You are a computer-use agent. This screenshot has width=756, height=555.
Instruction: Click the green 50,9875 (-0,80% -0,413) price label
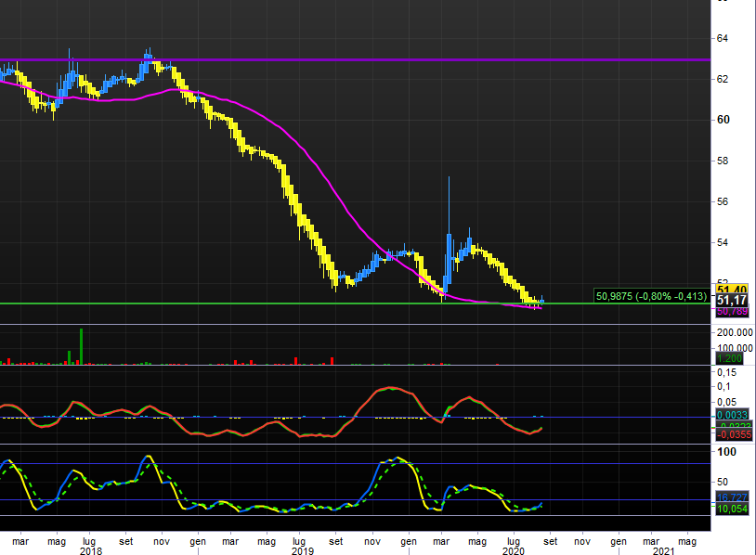point(651,296)
